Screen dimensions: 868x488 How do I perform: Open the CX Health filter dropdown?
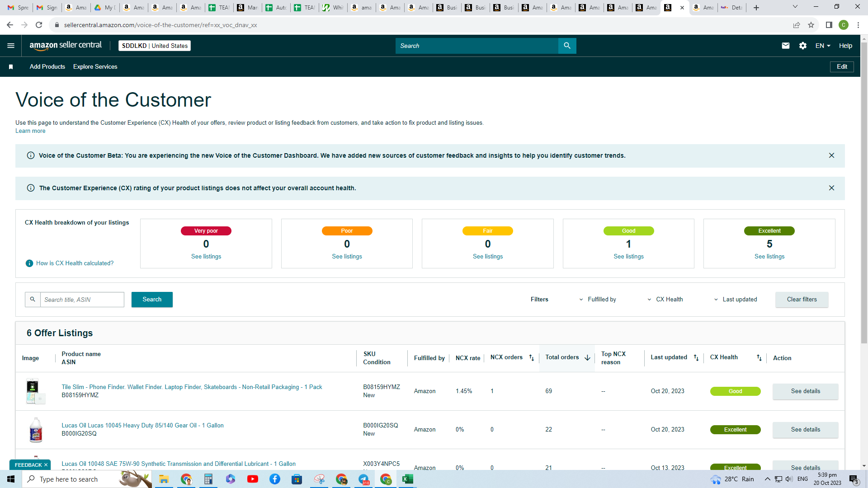click(665, 300)
